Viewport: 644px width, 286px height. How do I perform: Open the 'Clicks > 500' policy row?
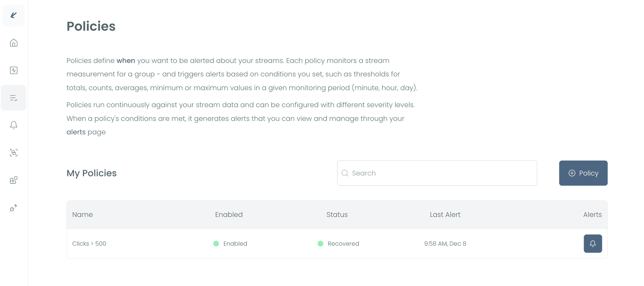[x=337, y=244]
